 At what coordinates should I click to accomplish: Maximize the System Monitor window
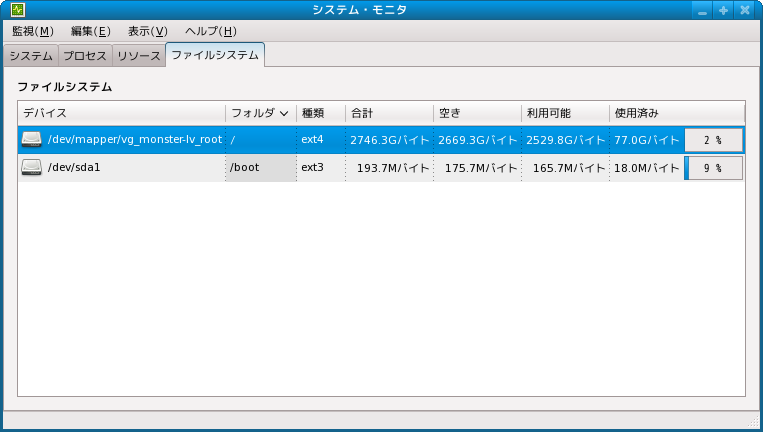[723, 10]
